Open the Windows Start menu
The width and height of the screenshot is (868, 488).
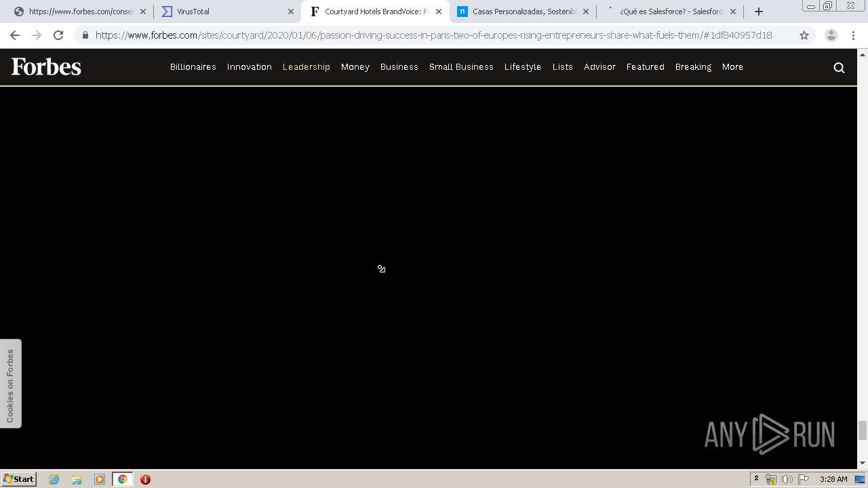tap(19, 479)
